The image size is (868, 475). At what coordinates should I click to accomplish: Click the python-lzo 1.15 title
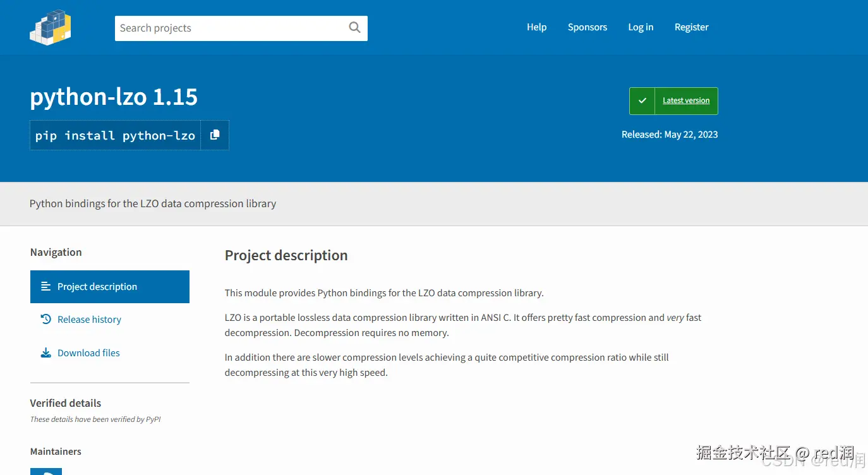(114, 97)
